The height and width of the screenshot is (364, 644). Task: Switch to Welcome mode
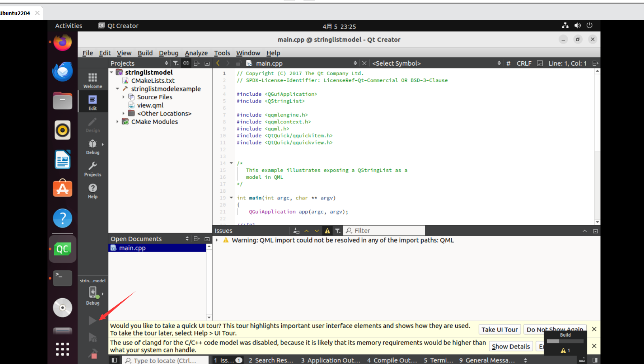[93, 80]
